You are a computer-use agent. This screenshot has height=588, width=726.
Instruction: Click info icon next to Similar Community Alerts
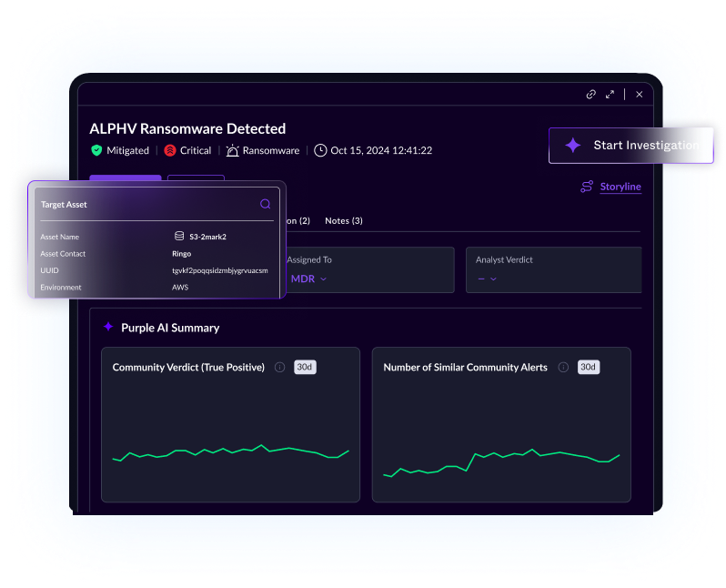tap(563, 368)
